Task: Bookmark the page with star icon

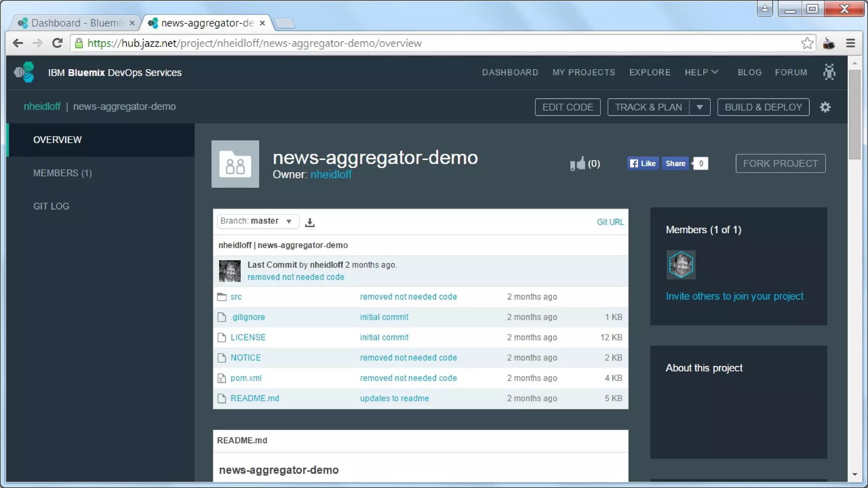Action: 807,43
